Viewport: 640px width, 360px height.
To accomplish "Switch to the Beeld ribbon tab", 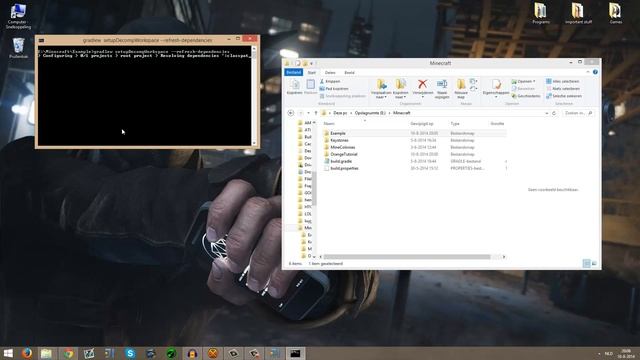I will (x=349, y=73).
